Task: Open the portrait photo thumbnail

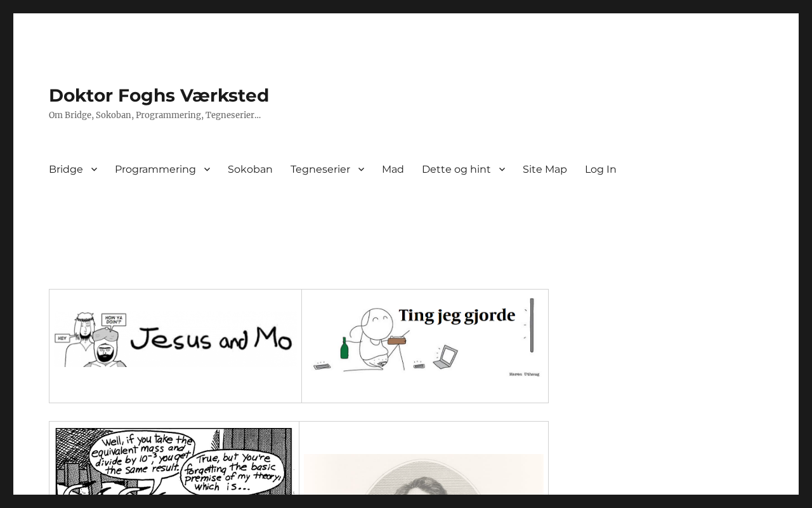Action: coord(424,474)
